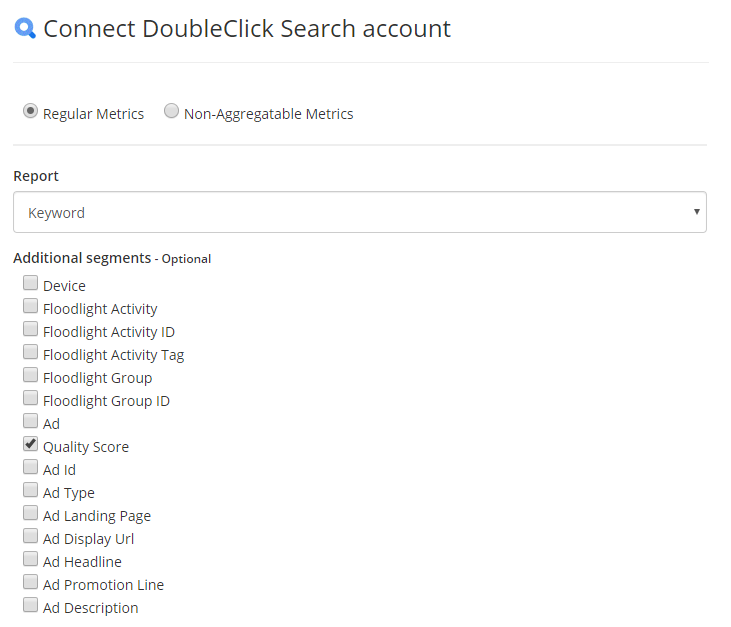Screen dimensions: 731x627
Task: Open the Report dropdown showing Keyword
Action: pos(359,212)
